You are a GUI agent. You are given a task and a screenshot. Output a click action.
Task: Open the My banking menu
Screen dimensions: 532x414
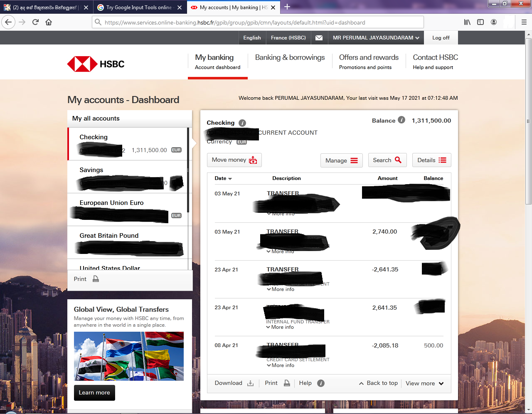tap(218, 62)
